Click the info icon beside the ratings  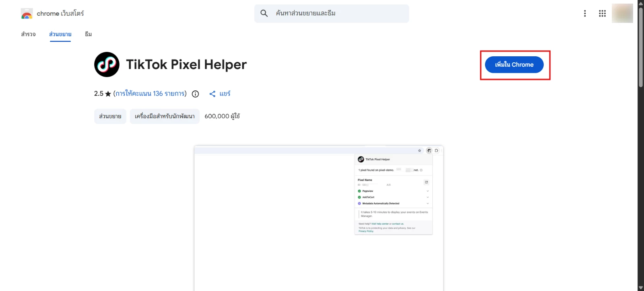click(x=195, y=94)
